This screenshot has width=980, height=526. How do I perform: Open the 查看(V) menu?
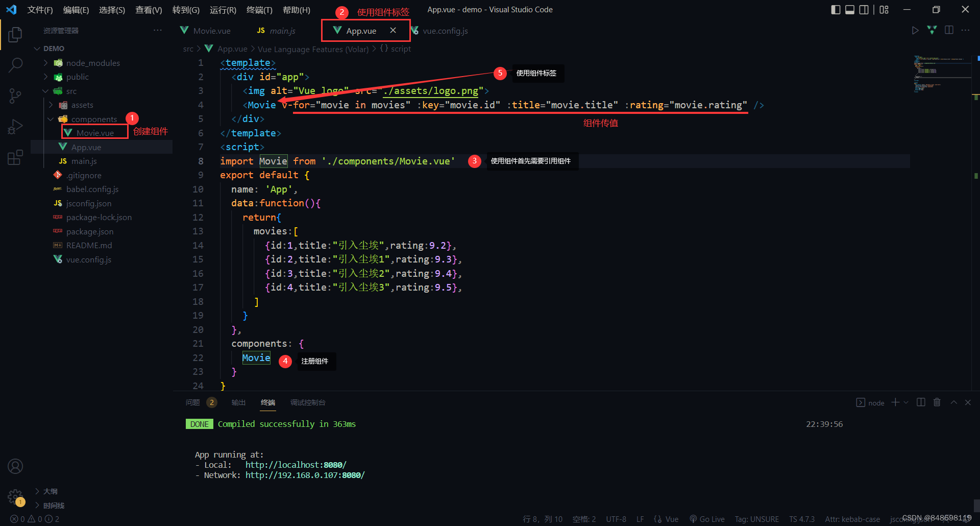149,10
